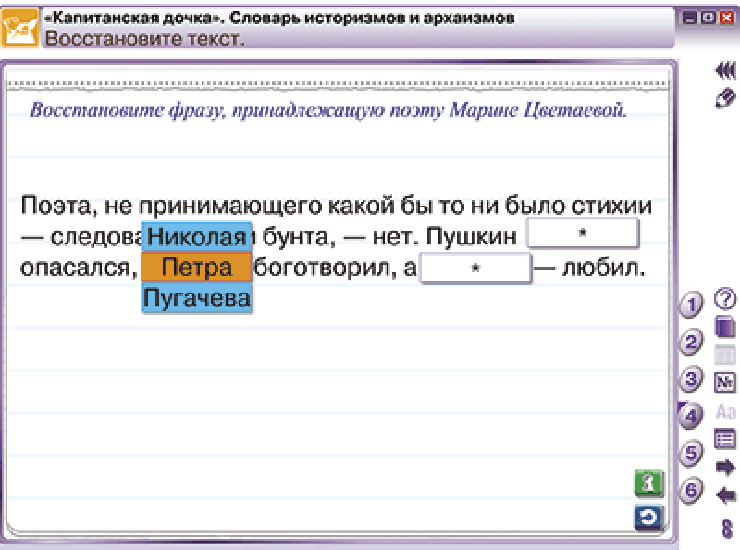Open blank field before '— любил'
This screenshot has height=550, width=740.
pyautogui.click(x=476, y=268)
